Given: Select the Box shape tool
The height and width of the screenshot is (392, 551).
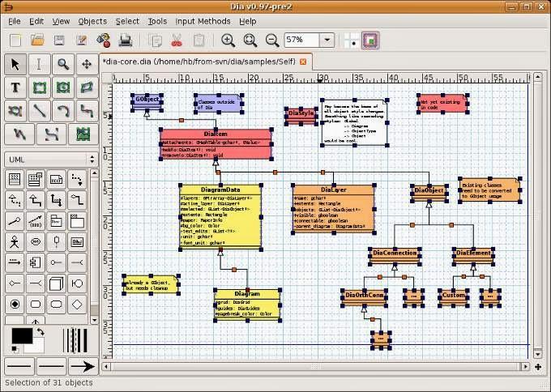Looking at the screenshot, I should [x=40, y=87].
